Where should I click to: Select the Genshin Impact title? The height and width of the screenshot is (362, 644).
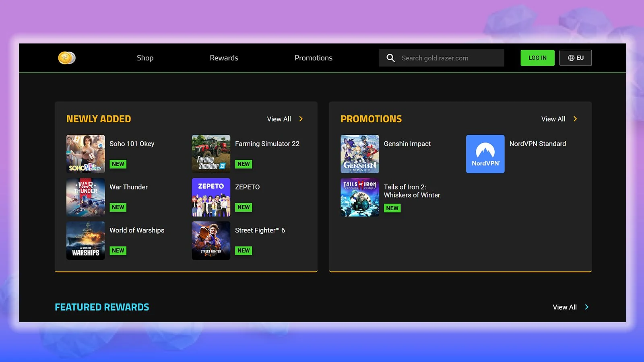pos(407,144)
